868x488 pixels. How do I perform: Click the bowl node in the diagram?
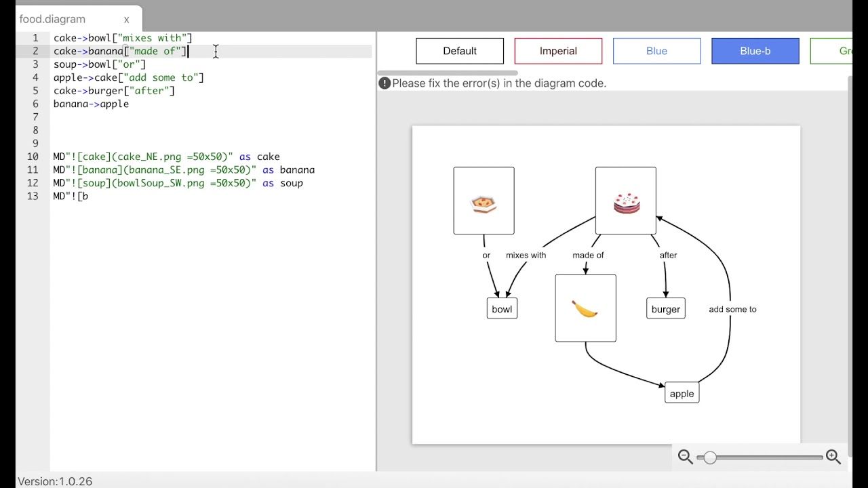click(x=502, y=308)
